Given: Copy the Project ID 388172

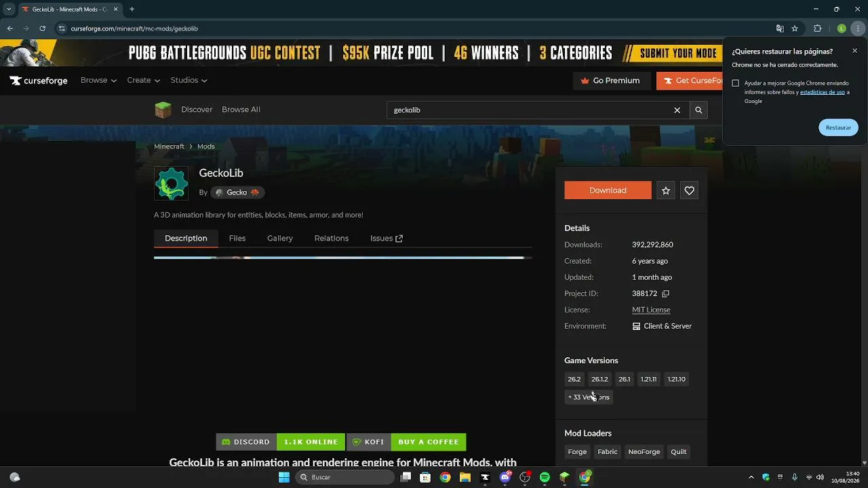Looking at the screenshot, I should coord(665,293).
